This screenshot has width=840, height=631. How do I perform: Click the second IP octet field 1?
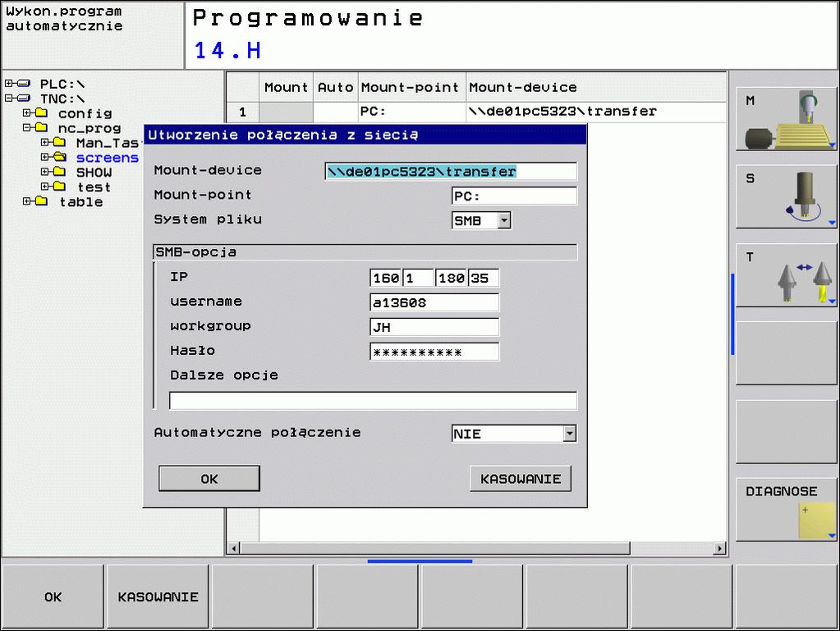(418, 279)
